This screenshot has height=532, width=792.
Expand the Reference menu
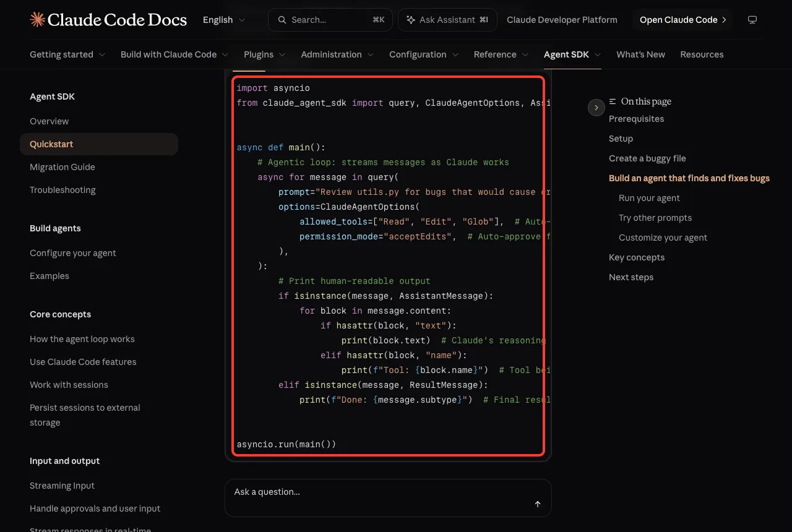[501, 54]
